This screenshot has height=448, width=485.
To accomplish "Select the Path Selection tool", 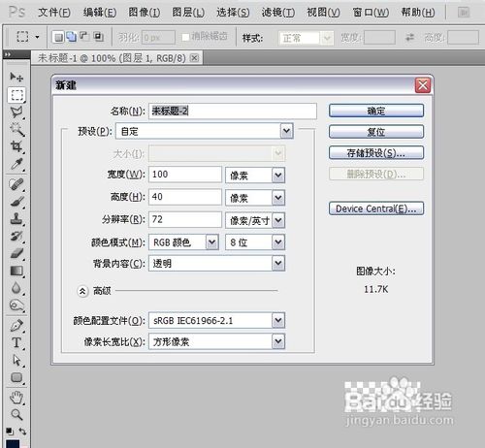I will click(16, 360).
